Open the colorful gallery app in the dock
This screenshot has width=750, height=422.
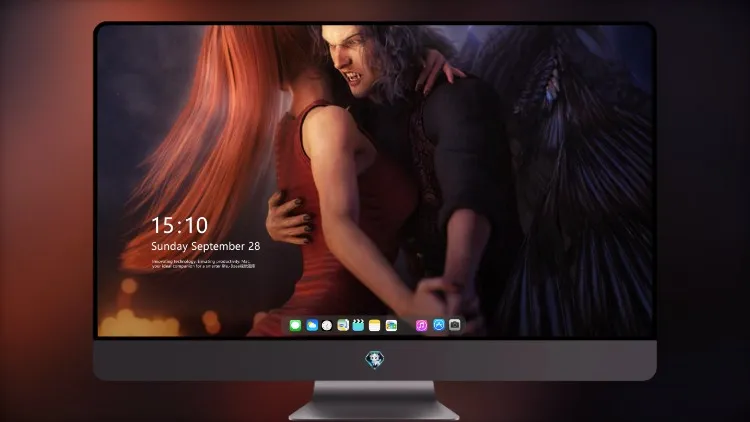click(391, 326)
